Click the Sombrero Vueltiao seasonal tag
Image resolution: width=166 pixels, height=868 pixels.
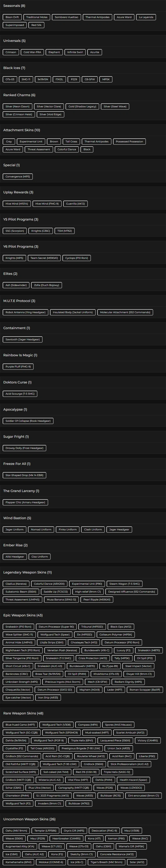click(x=66, y=17)
